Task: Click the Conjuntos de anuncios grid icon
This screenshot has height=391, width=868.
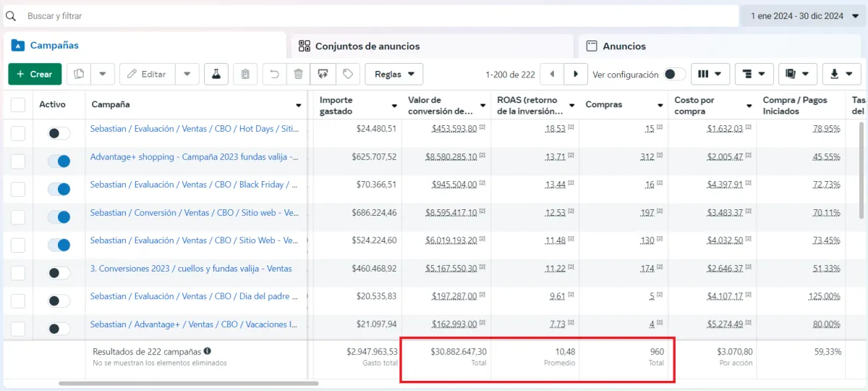Action: pyautogui.click(x=305, y=46)
